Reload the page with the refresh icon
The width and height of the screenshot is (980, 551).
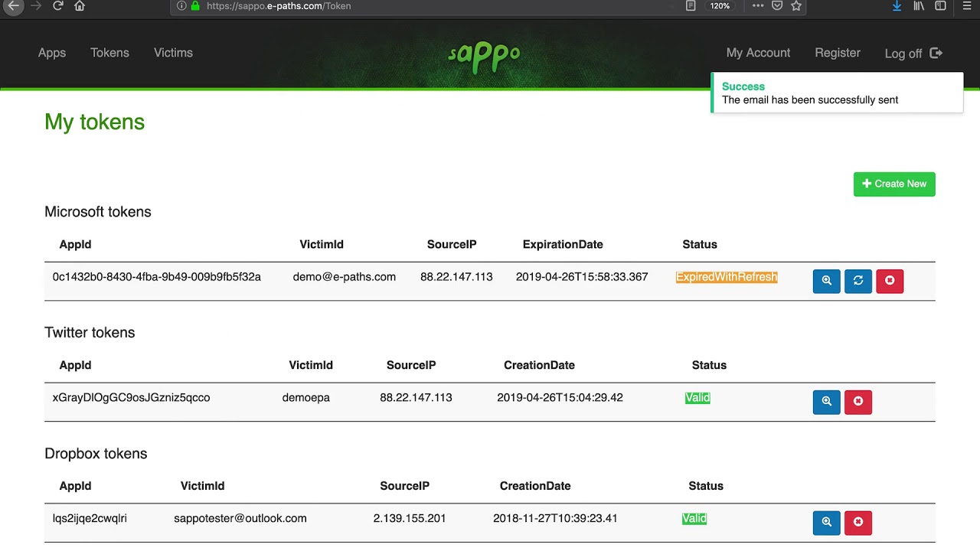click(x=57, y=5)
